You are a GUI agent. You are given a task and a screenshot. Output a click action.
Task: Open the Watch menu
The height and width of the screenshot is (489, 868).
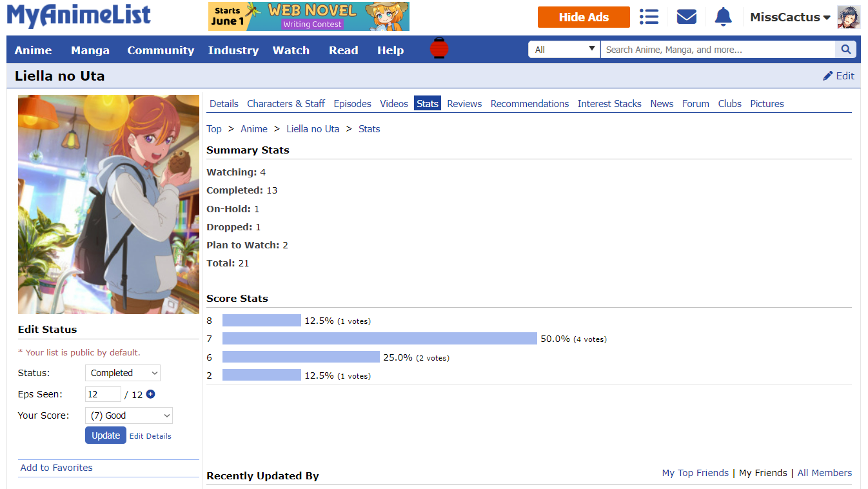[291, 50]
